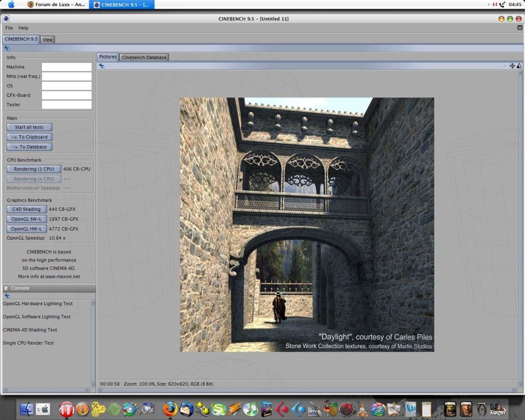
Task: Click the To Database button
Action: pyautogui.click(x=29, y=147)
